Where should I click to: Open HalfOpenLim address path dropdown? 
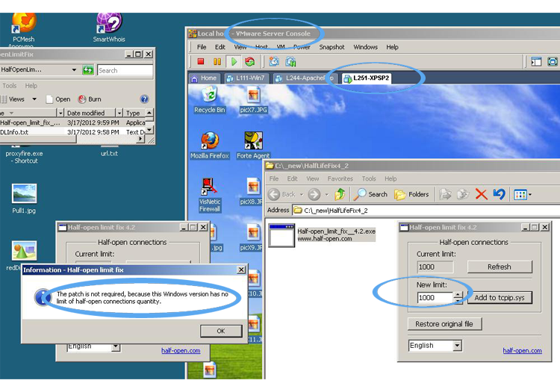coord(74,69)
